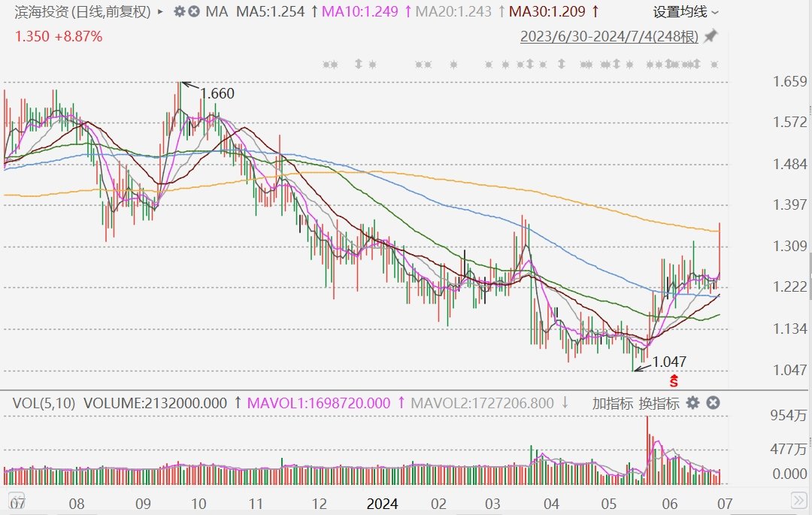Click the 1.350 +8.87% price change text
Screen dimensions: 812x515
[x=59, y=36]
